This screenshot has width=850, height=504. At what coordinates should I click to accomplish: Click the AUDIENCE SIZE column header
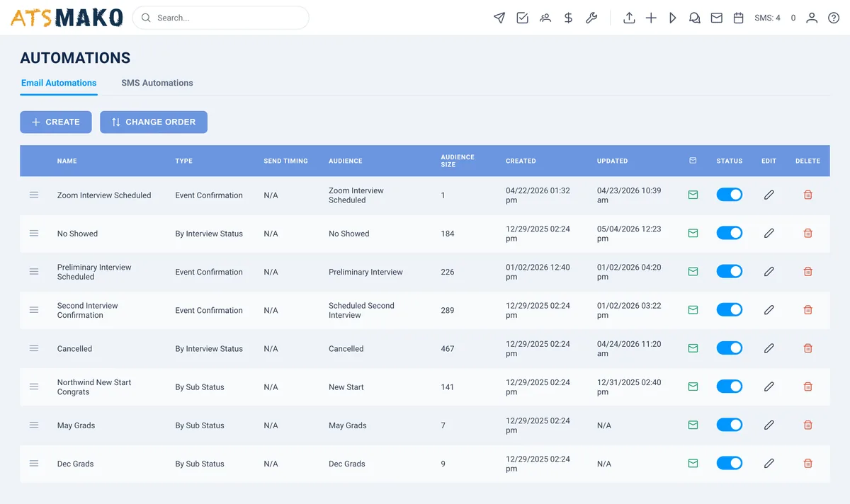point(458,161)
